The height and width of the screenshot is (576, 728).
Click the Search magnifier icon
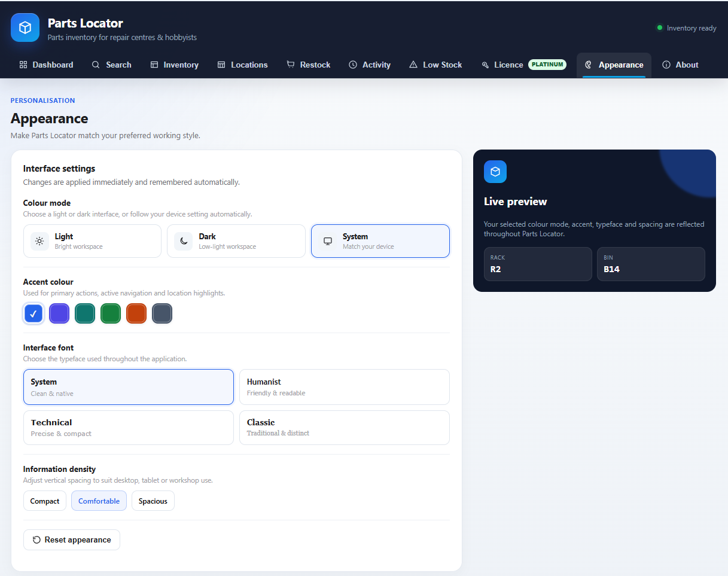[96, 65]
